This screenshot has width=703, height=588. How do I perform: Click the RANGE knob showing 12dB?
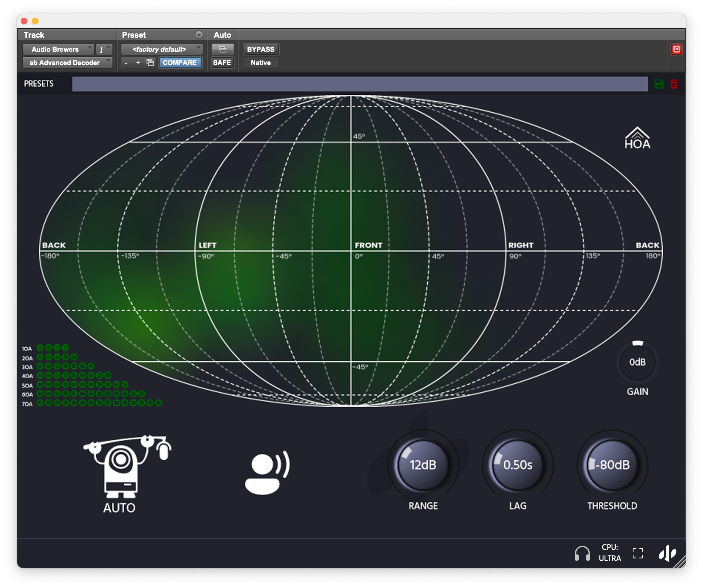[x=423, y=464]
